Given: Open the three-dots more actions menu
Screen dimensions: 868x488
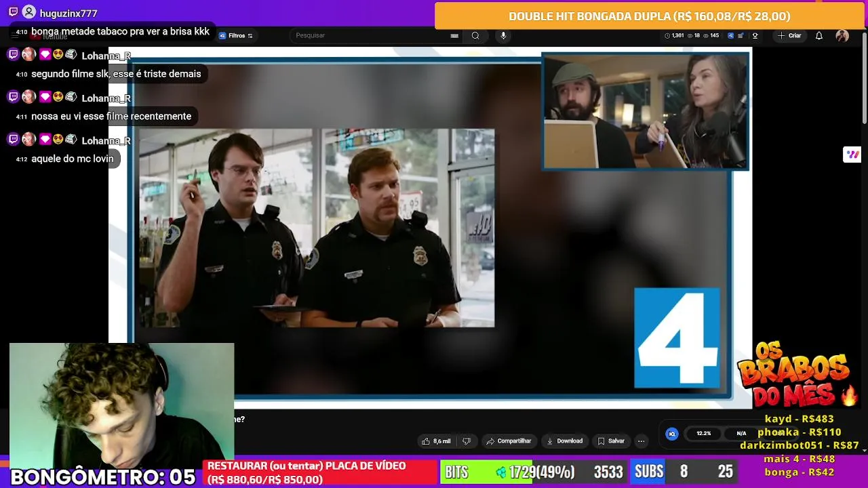Looking at the screenshot, I should [641, 441].
